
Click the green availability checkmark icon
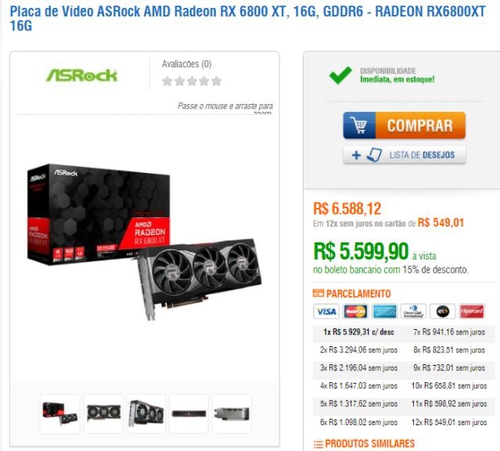[340, 75]
